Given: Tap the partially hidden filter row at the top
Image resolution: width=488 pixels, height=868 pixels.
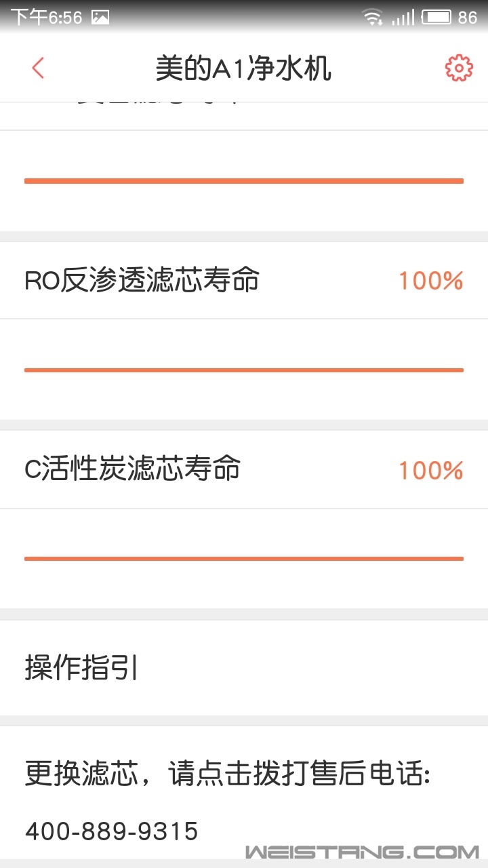Looking at the screenshot, I should [x=244, y=116].
